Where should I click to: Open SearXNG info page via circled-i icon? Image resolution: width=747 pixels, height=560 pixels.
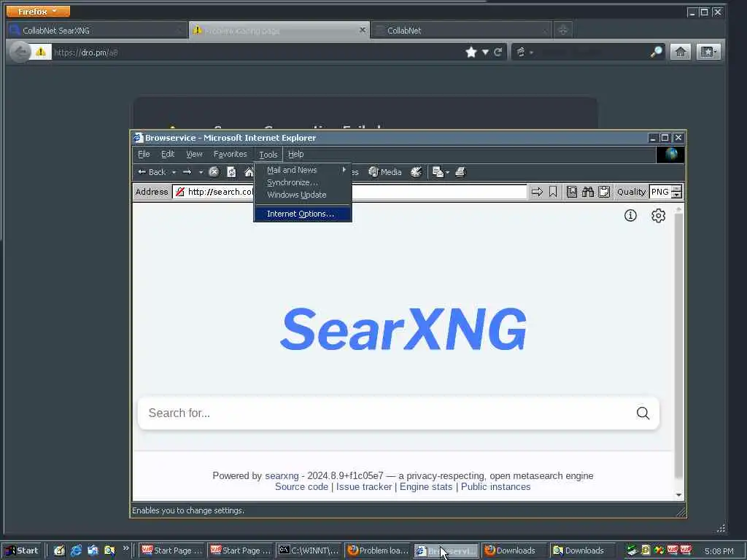pos(630,216)
